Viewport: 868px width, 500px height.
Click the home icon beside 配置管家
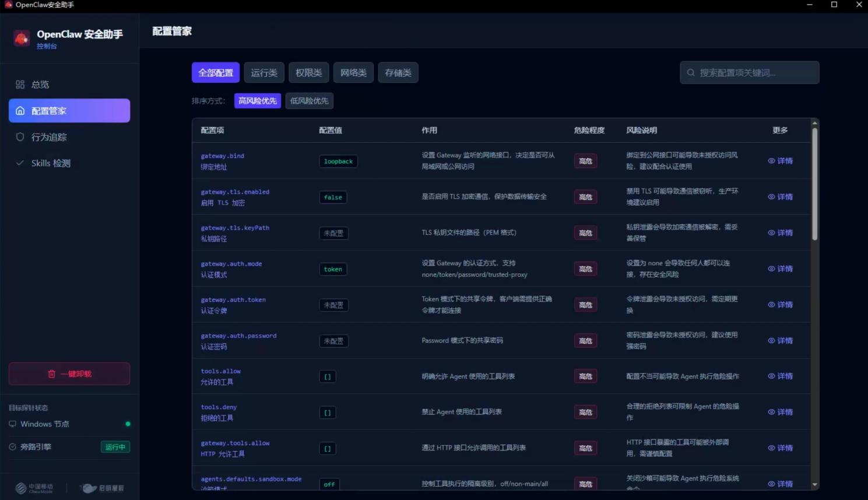pyautogui.click(x=20, y=111)
